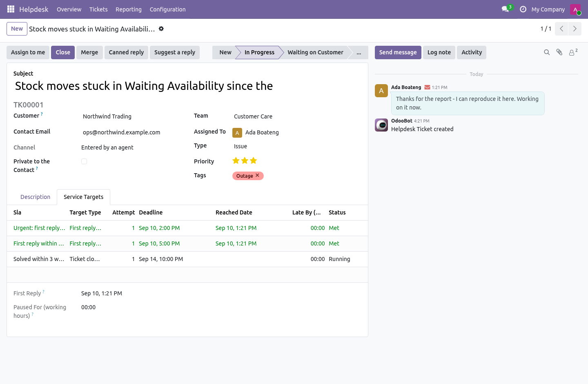This screenshot has height=384, width=588.
Task: Create a New ticket
Action: point(17,29)
